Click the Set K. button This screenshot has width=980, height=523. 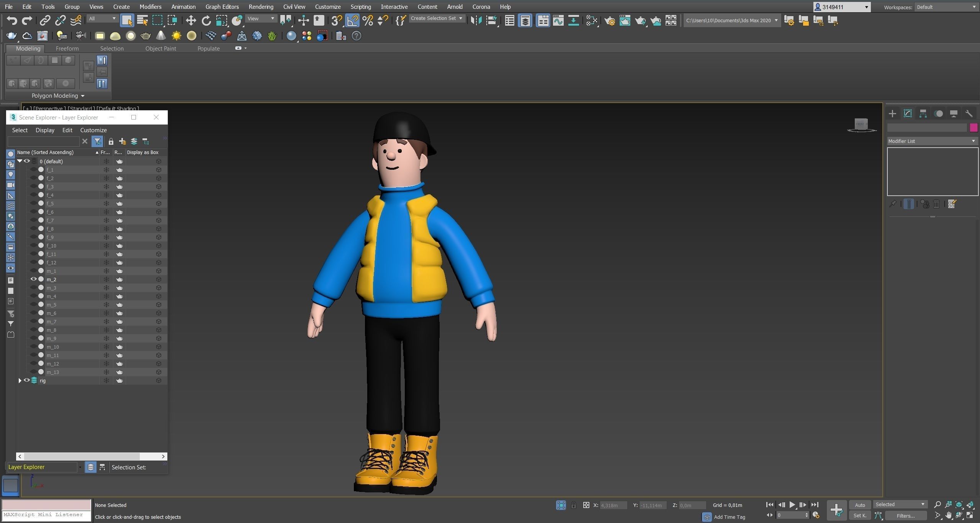click(x=860, y=516)
